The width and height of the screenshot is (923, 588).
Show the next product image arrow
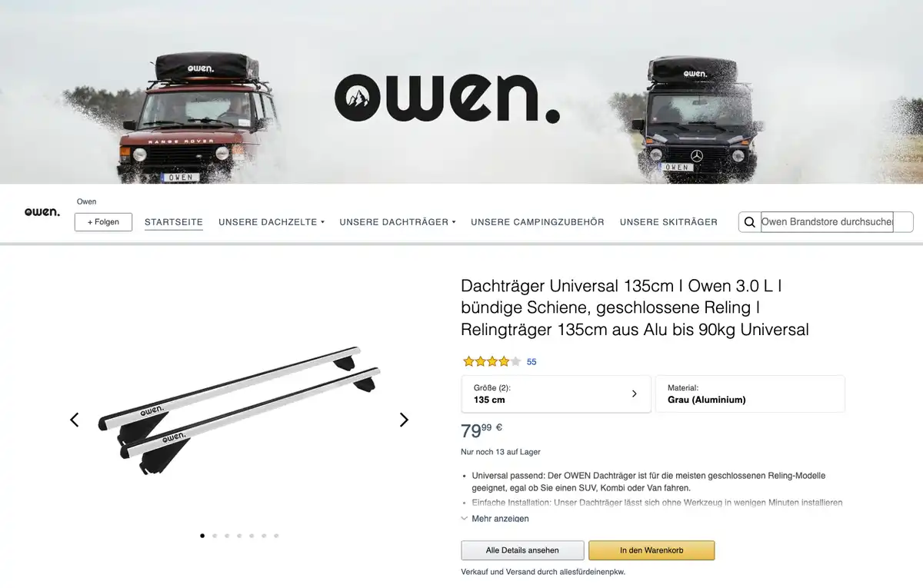pyautogui.click(x=404, y=420)
